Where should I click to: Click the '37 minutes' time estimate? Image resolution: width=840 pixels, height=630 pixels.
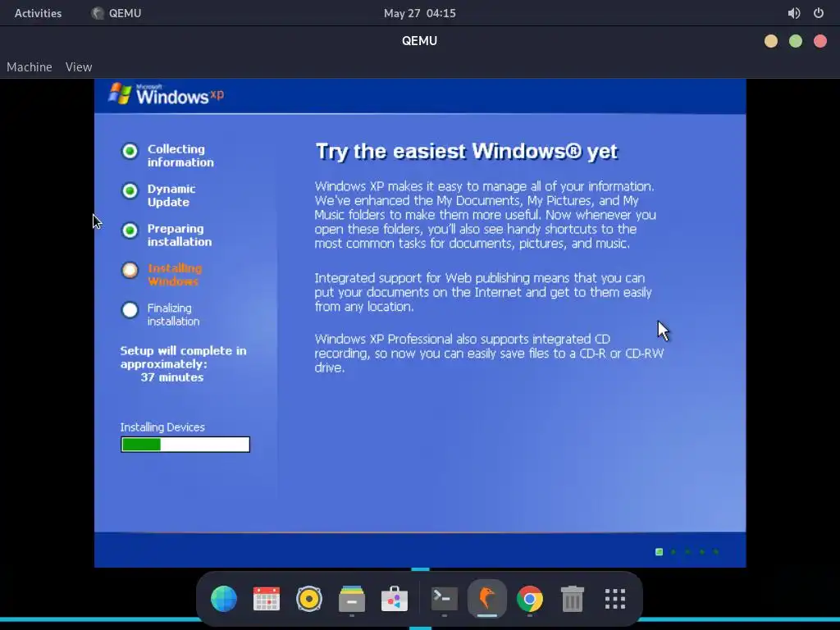(x=172, y=377)
